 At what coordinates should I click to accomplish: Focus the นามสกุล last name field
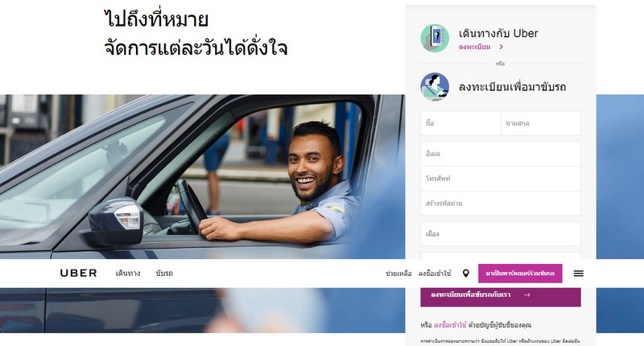(x=541, y=123)
